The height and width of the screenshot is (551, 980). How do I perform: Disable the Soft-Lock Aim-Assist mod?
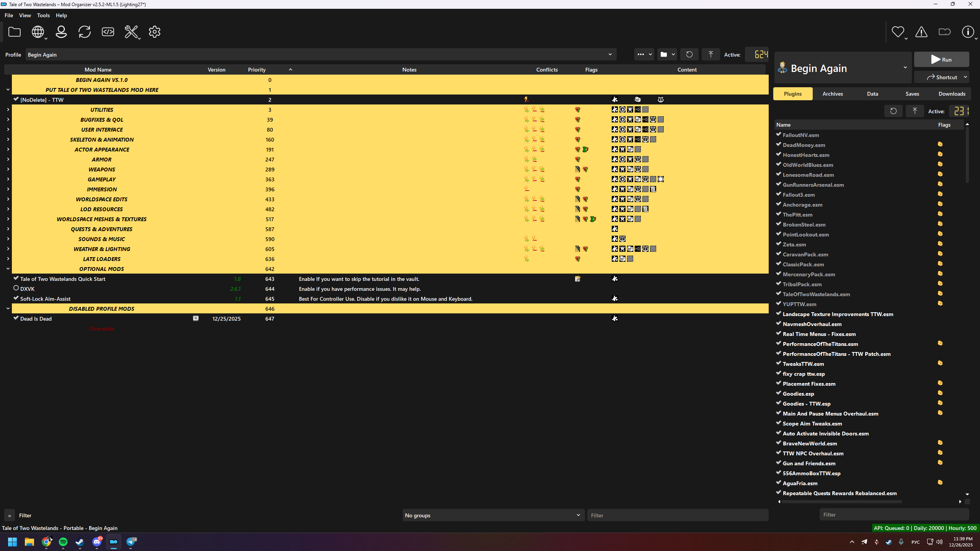(x=16, y=298)
